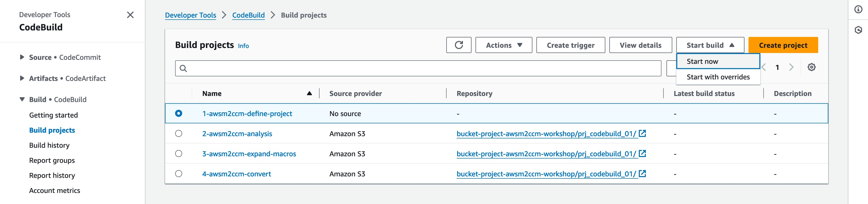The width and height of the screenshot is (868, 204).
Task: Click 'Amazon S3' in 2-awsm2ccm-analysis row
Action: [347, 134]
